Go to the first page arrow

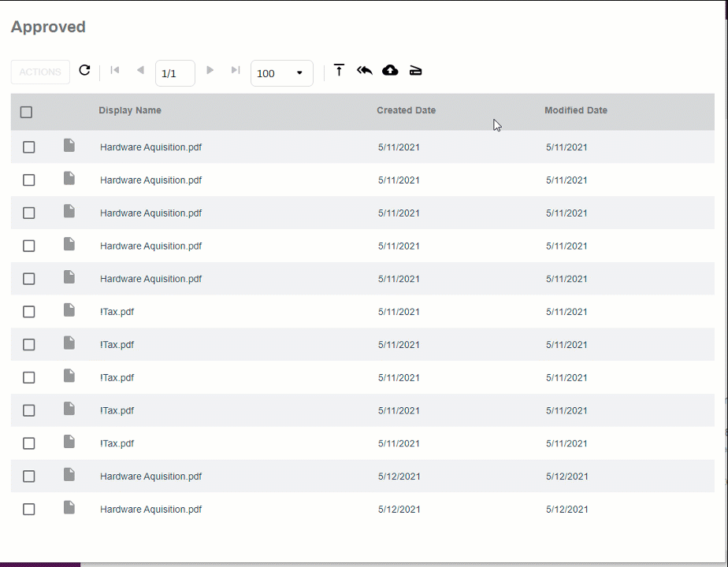(115, 70)
